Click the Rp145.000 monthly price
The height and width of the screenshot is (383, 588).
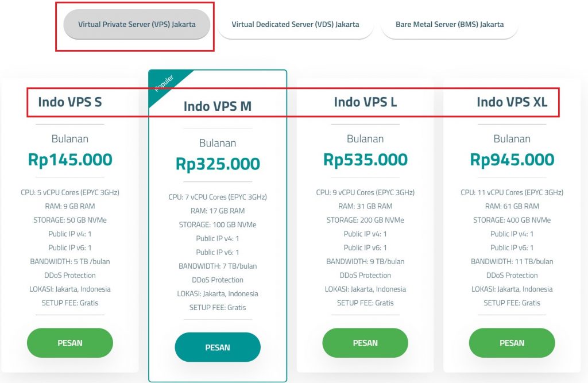click(70, 160)
